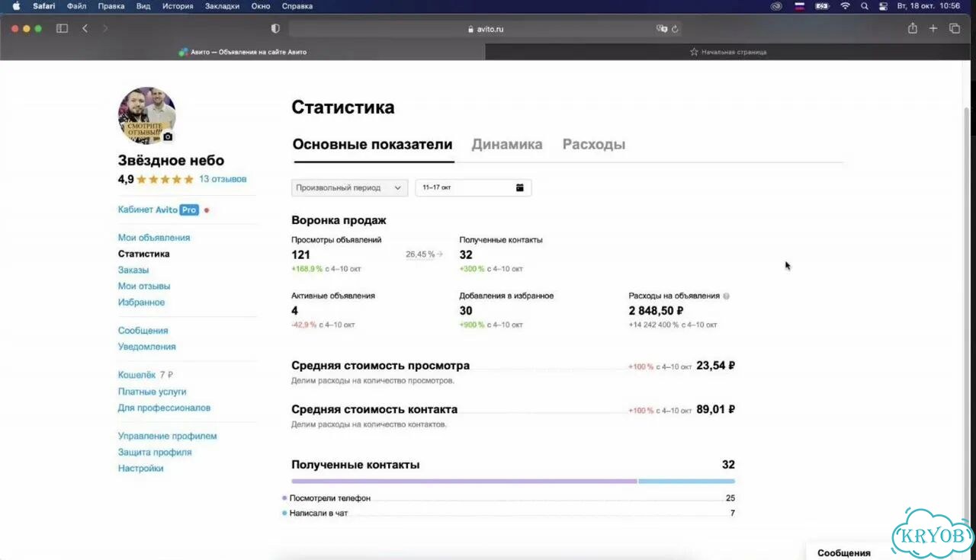
Task: Open a new tab with plus
Action: pos(933,28)
